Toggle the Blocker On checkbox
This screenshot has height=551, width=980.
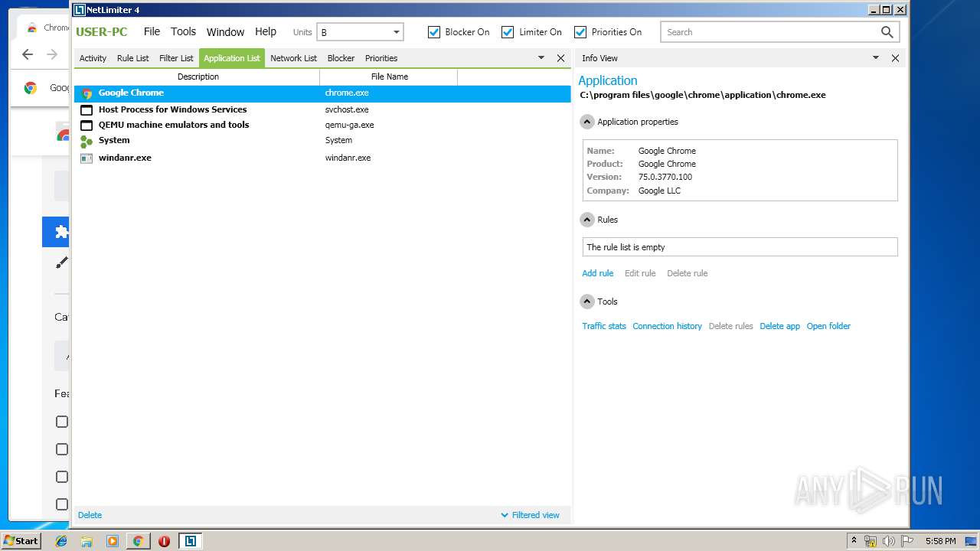click(434, 32)
